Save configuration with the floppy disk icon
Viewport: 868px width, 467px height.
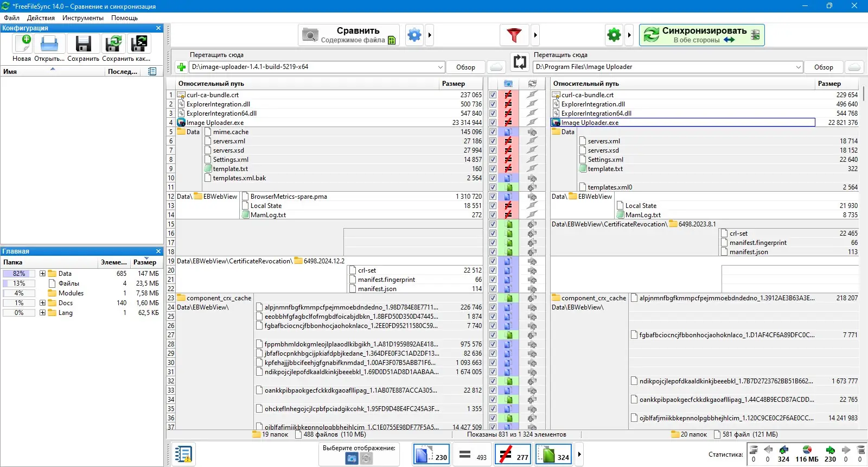tap(83, 44)
